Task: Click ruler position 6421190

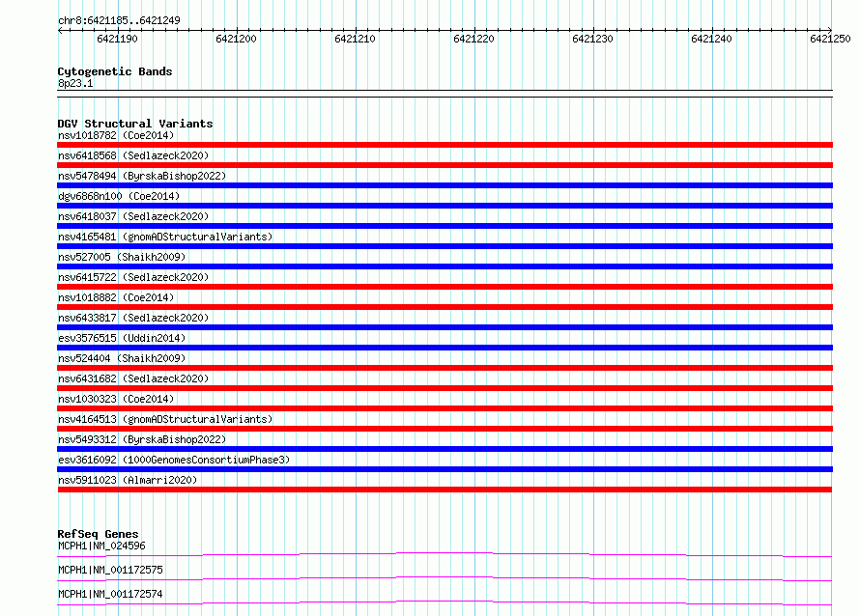Action: [x=117, y=39]
